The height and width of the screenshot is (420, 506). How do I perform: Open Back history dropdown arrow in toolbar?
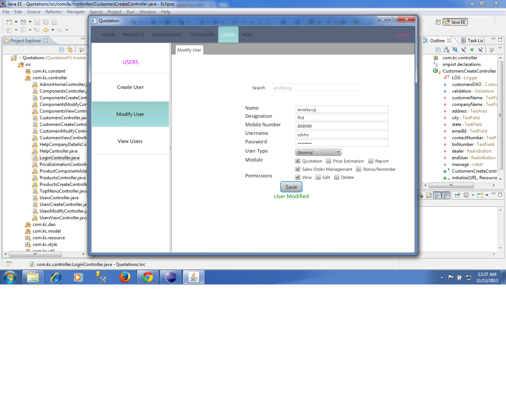click(x=53, y=30)
